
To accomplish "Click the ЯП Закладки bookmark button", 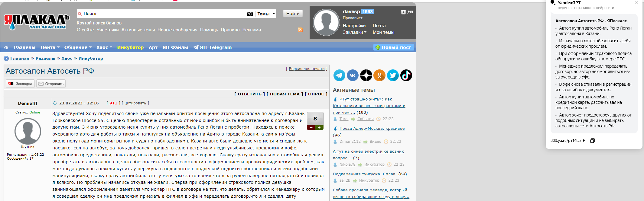I will pyautogui.click(x=20, y=84).
